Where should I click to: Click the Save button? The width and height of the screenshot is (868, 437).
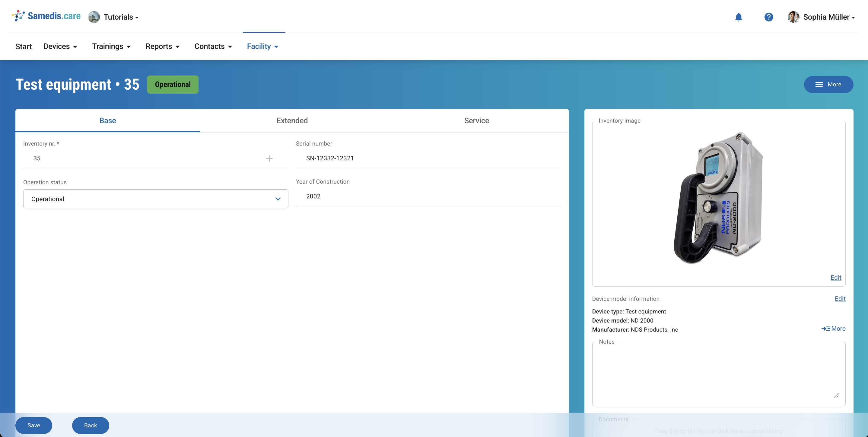point(34,425)
